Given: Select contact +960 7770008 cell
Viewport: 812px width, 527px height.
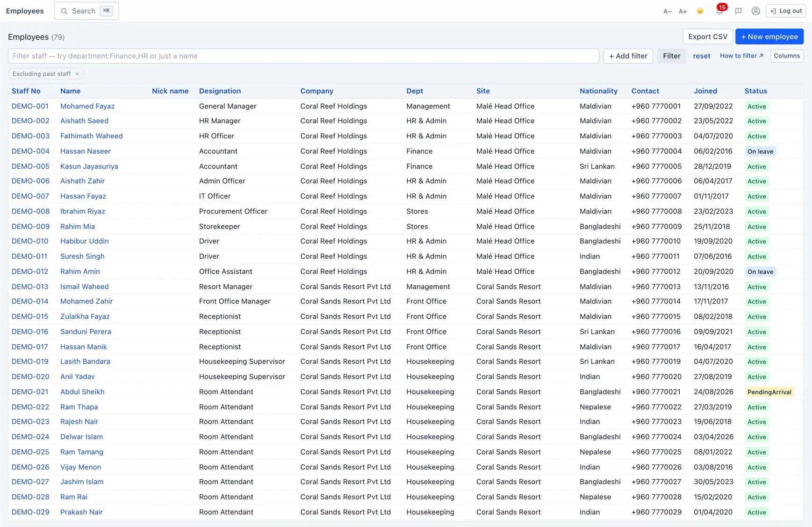Looking at the screenshot, I should 656,211.
